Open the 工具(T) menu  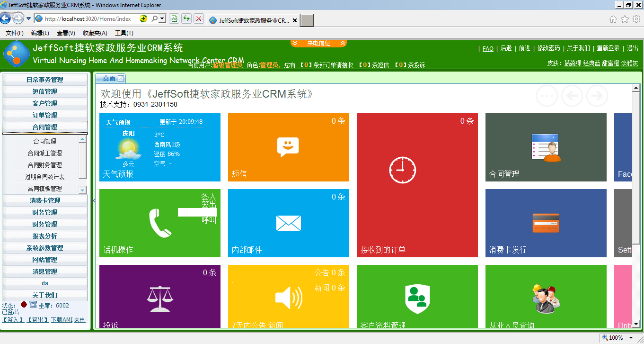(x=124, y=33)
